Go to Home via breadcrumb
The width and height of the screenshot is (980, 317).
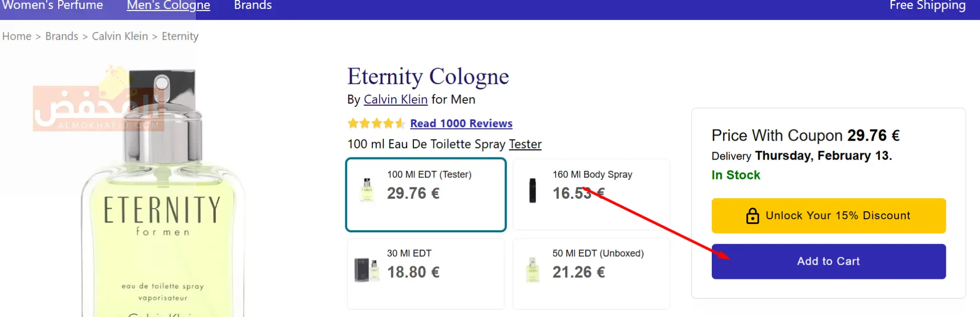coord(17,36)
